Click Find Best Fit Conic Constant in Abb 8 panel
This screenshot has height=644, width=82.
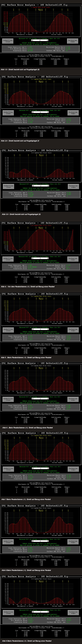pos(8,542)
